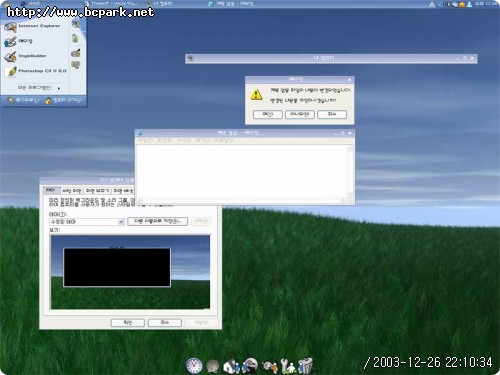The height and width of the screenshot is (375, 500).
Task: Click the log off button in start menu
Action: point(23,100)
